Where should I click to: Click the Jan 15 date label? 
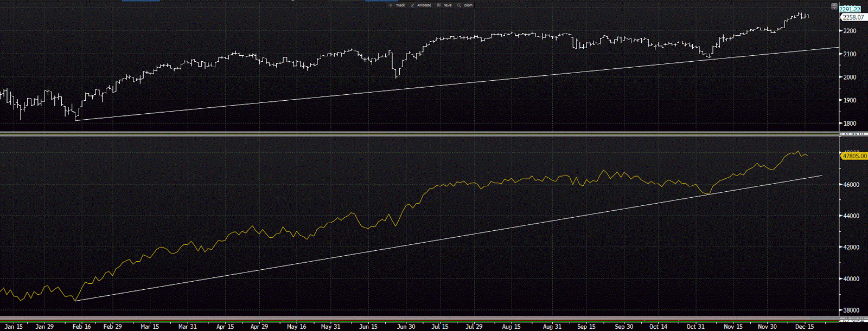[14, 327]
